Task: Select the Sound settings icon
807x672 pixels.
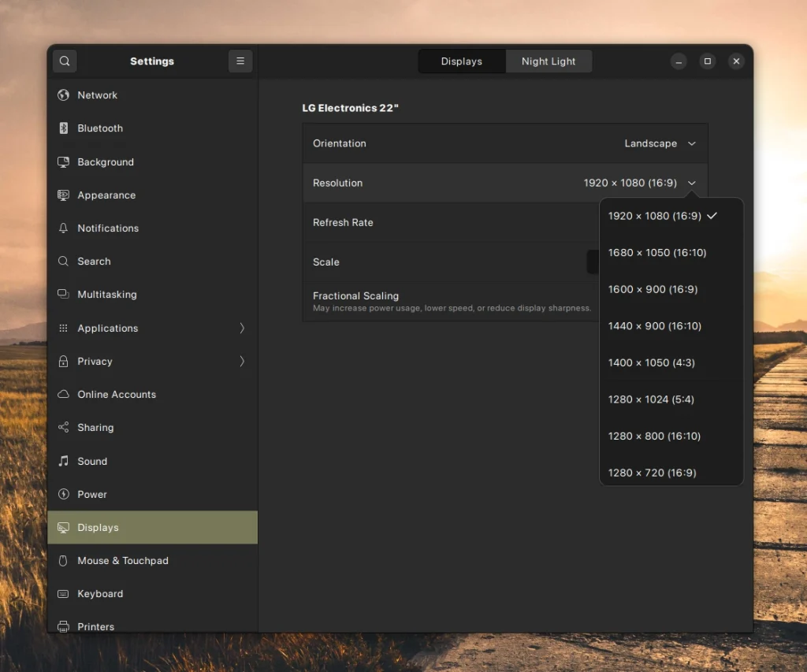Action: 63,461
